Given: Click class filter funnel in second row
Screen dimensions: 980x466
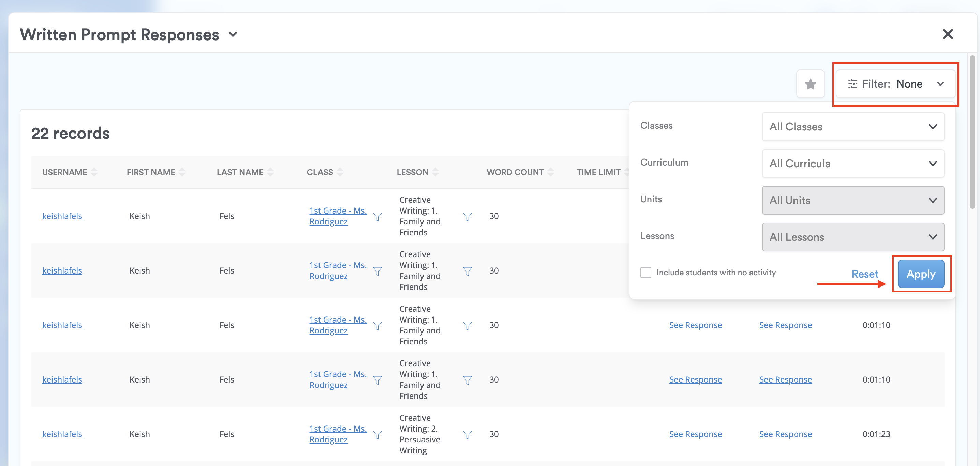Looking at the screenshot, I should pyautogui.click(x=377, y=271).
